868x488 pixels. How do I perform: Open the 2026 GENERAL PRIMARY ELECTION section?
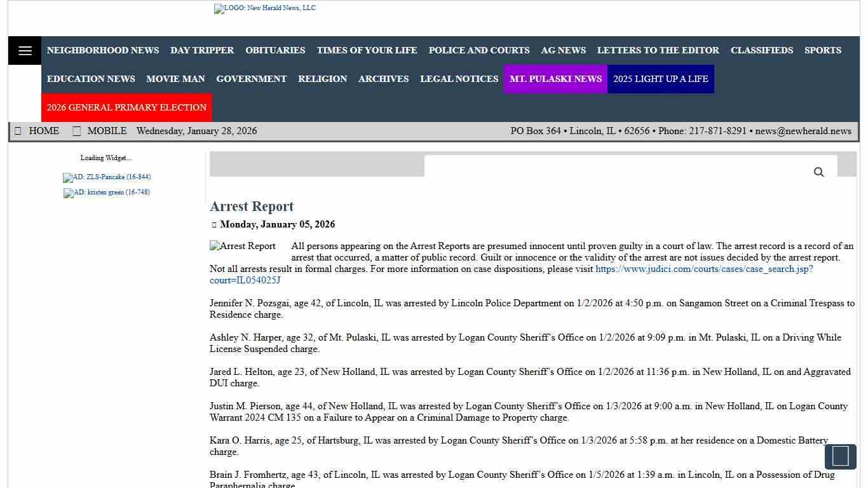pyautogui.click(x=126, y=107)
